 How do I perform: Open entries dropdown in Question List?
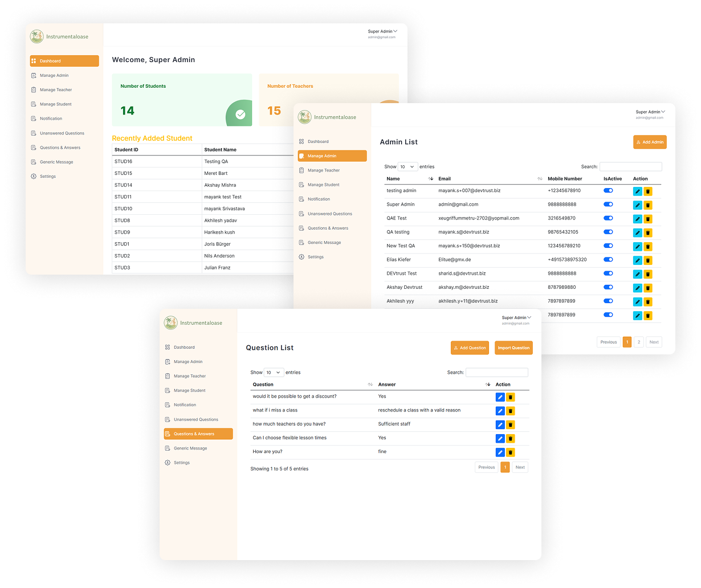point(274,373)
